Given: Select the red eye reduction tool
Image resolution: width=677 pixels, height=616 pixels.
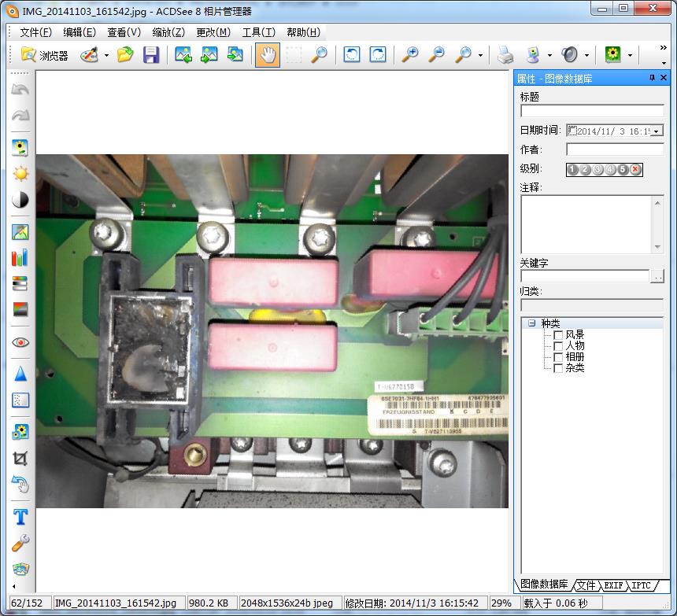Looking at the screenshot, I should 20,342.
